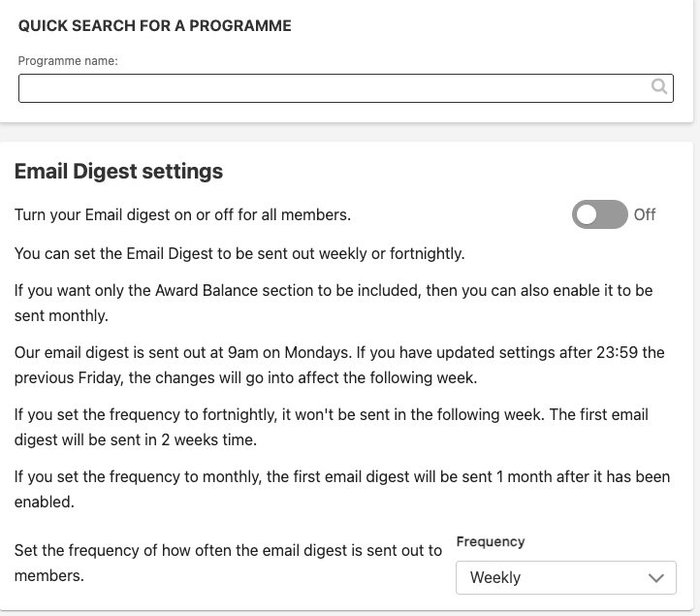The image size is (700, 616).
Task: Click the magnifier search icon
Action: [659, 87]
